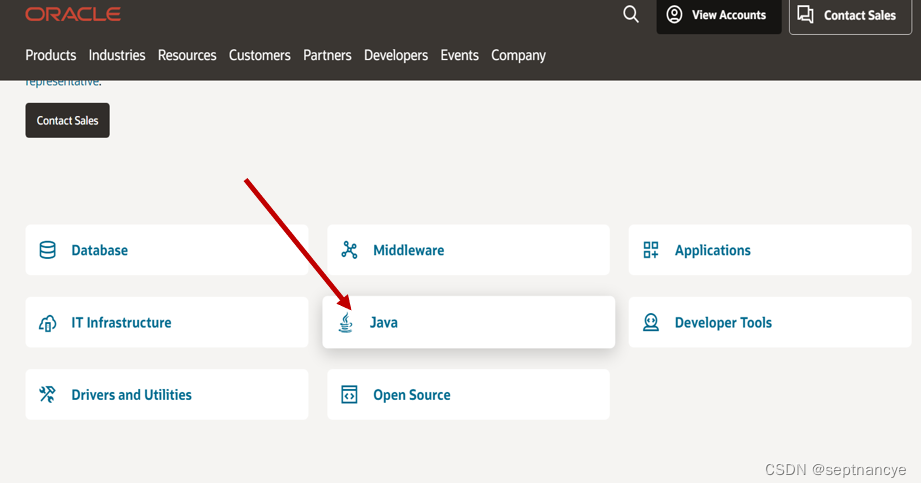921x487 pixels.
Task: Open the search magnifier icon
Action: click(631, 14)
